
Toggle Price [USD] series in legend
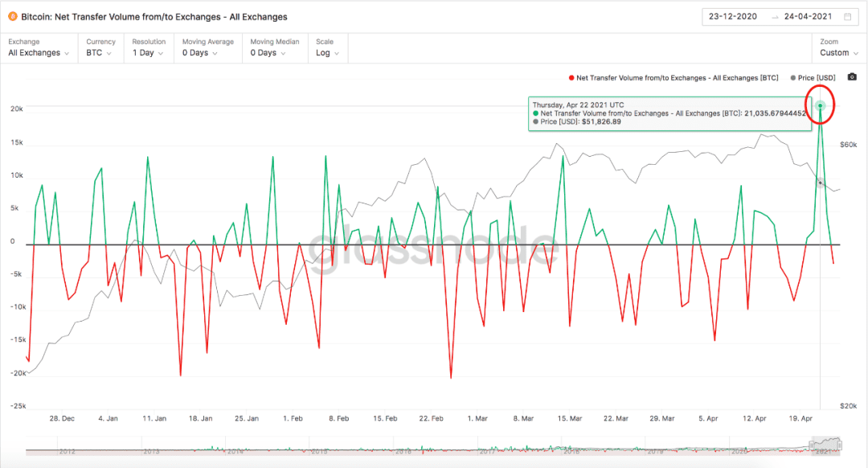(813, 78)
